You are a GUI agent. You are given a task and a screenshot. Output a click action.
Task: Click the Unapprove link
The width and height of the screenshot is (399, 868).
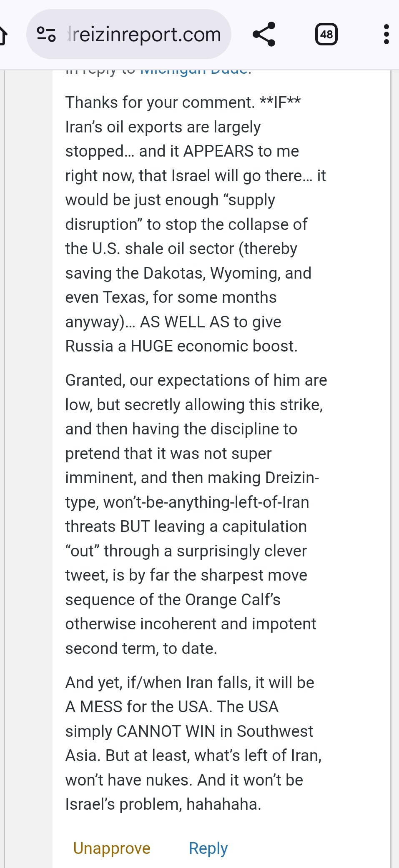(112, 848)
